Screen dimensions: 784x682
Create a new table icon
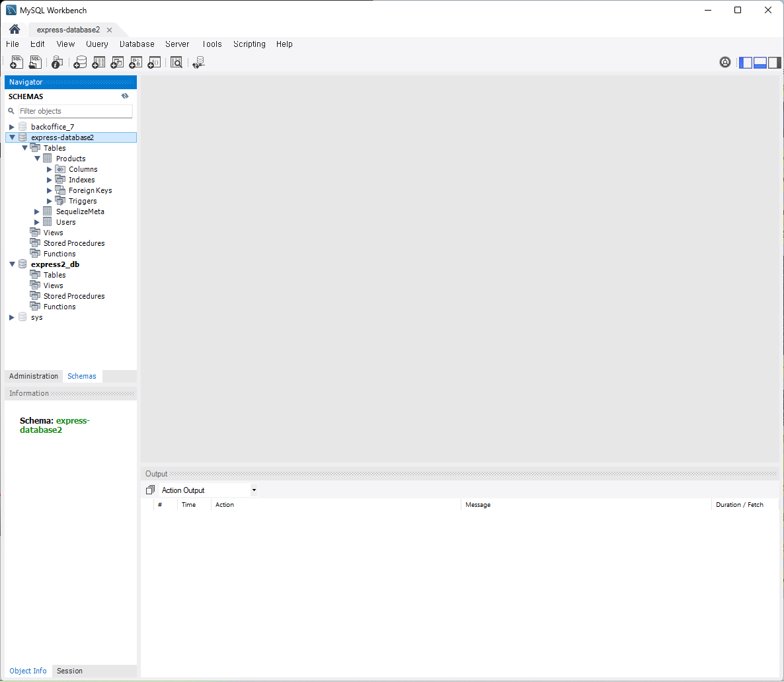[x=98, y=62]
